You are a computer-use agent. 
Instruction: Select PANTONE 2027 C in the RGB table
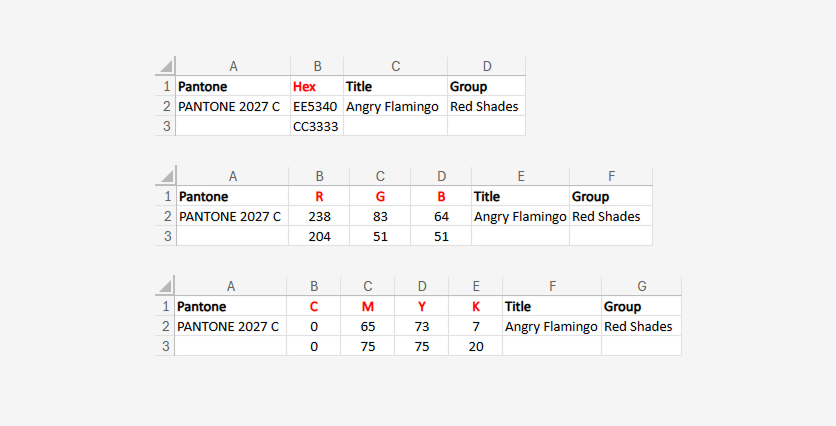click(x=232, y=216)
